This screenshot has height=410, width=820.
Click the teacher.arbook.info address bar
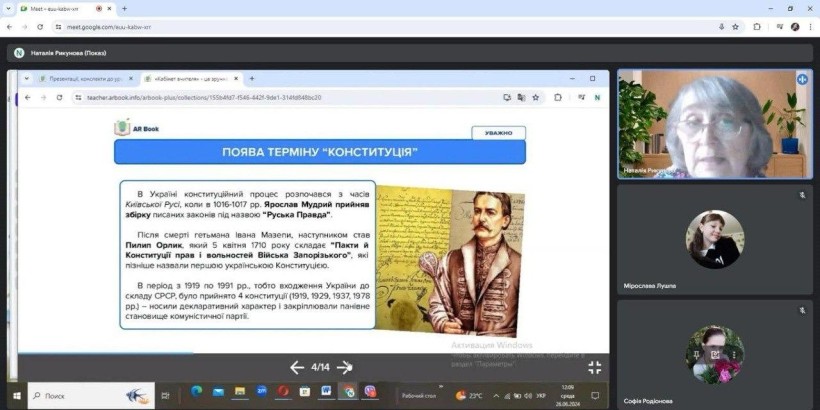coord(309,97)
